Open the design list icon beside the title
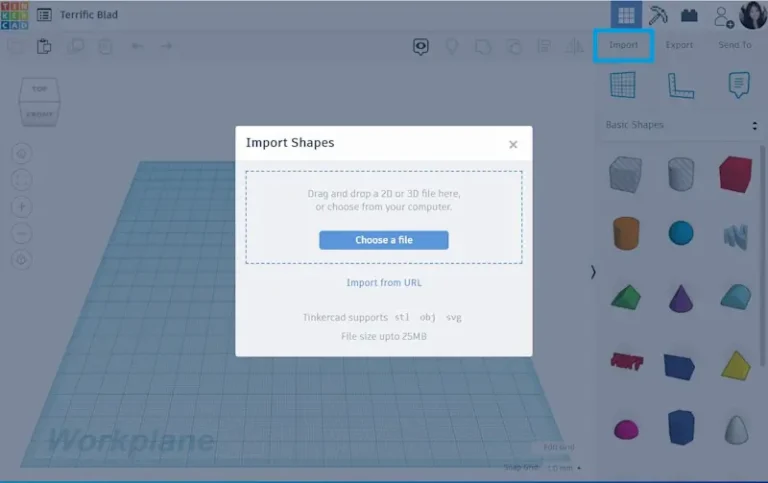 click(x=44, y=15)
